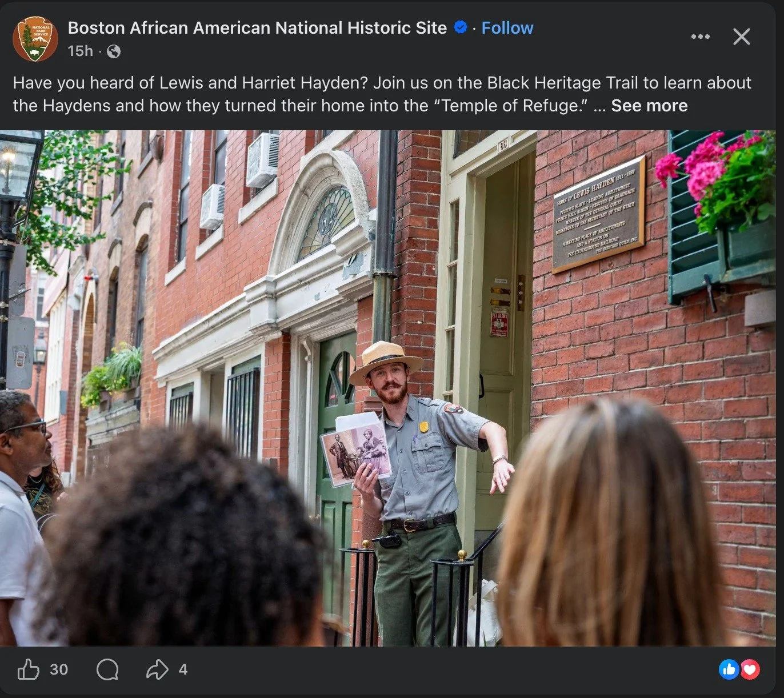Click the public globe privacy icon

114,51
